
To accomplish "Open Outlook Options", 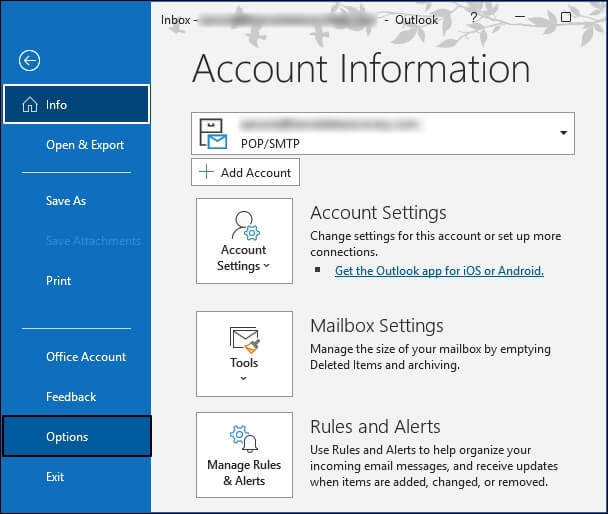I will pos(76,436).
